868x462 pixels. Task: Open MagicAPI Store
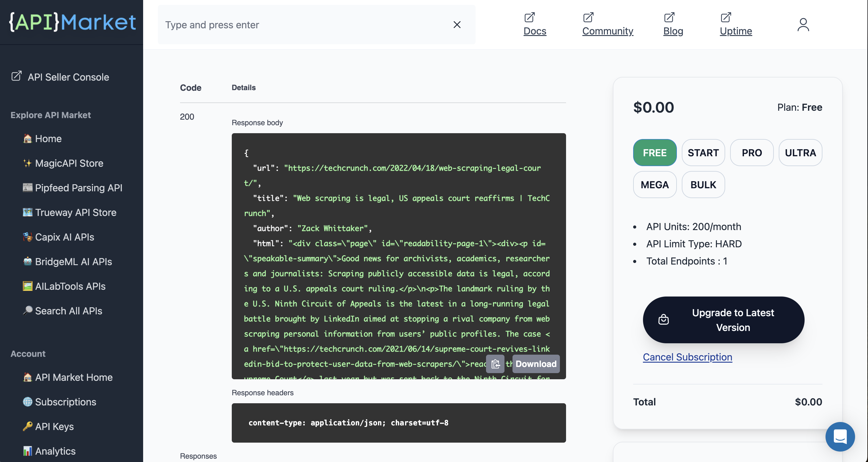point(63,163)
